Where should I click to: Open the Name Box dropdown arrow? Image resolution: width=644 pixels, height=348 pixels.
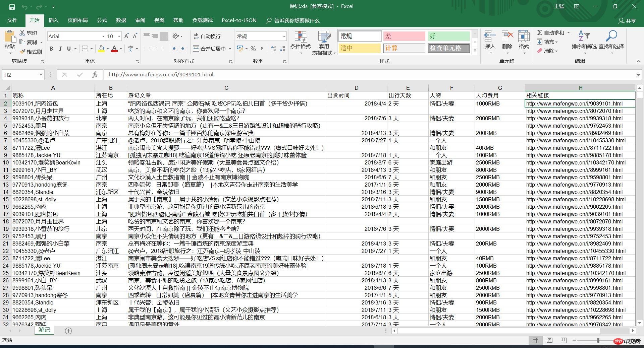(41, 75)
